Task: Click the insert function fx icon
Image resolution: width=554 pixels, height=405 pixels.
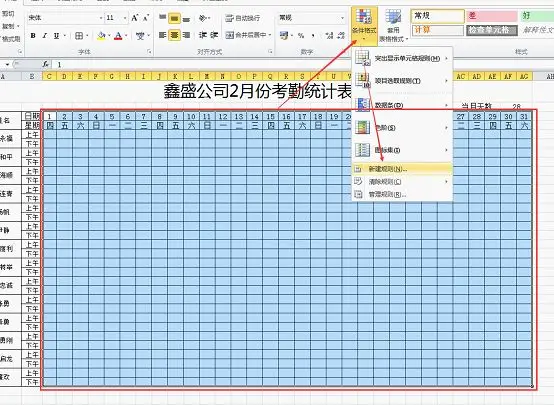Action: pos(46,64)
